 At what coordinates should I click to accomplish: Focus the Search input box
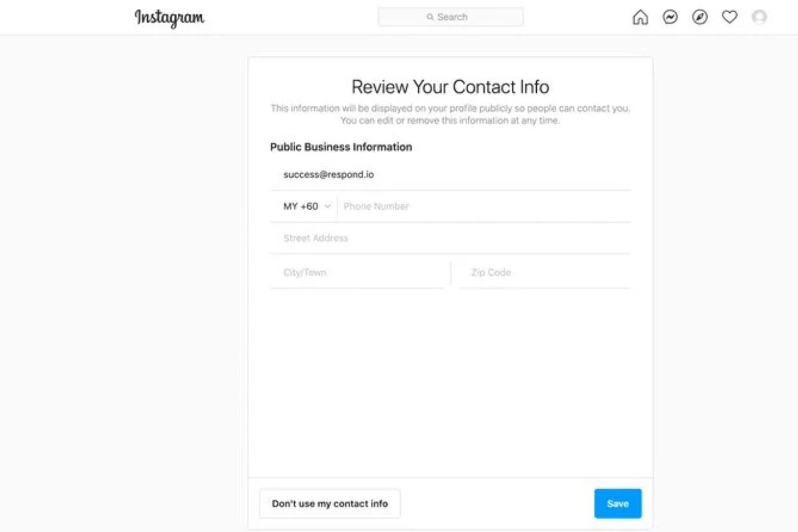pos(451,17)
